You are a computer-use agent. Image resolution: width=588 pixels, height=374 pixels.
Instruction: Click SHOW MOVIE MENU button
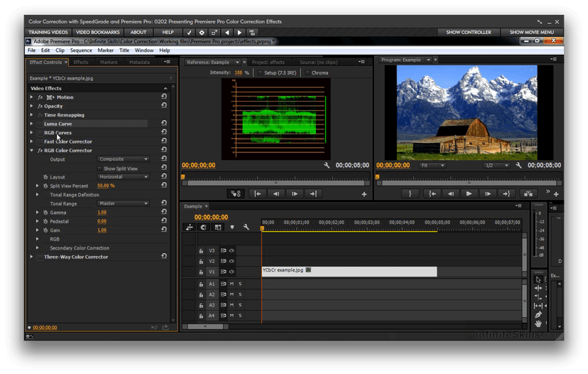pos(532,32)
